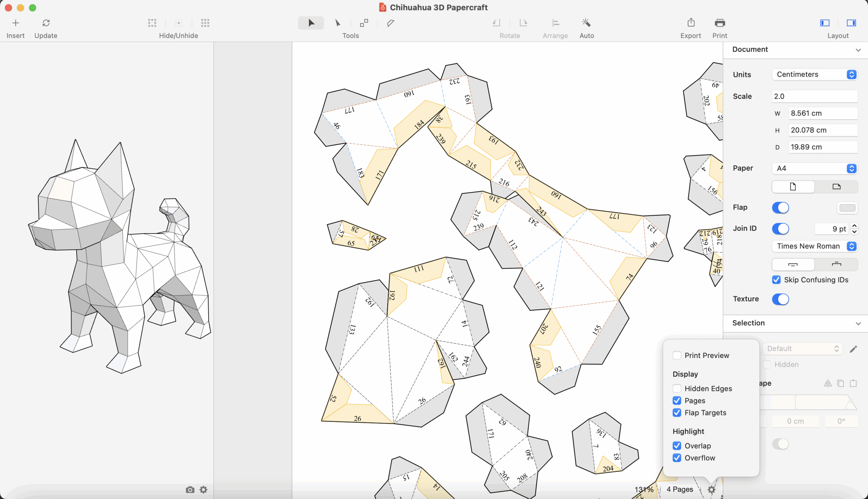Click the Auto arrange wand icon
The height and width of the screenshot is (499, 868).
[586, 23]
